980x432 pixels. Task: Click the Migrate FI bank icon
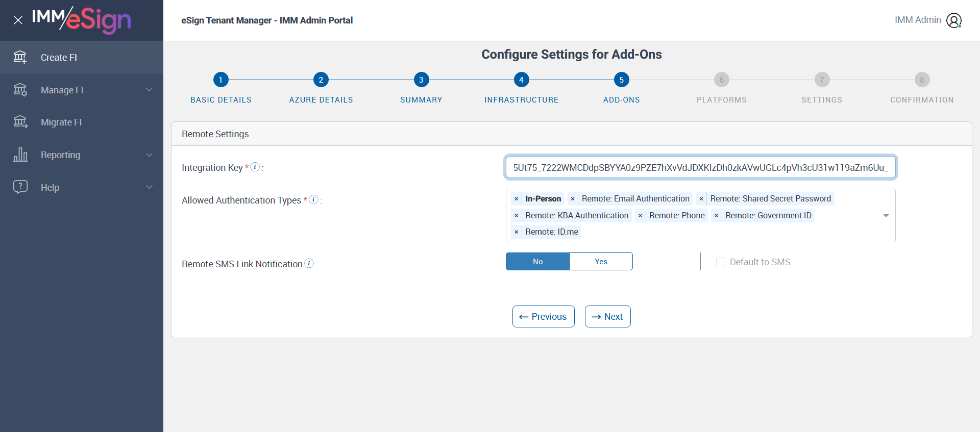20,122
